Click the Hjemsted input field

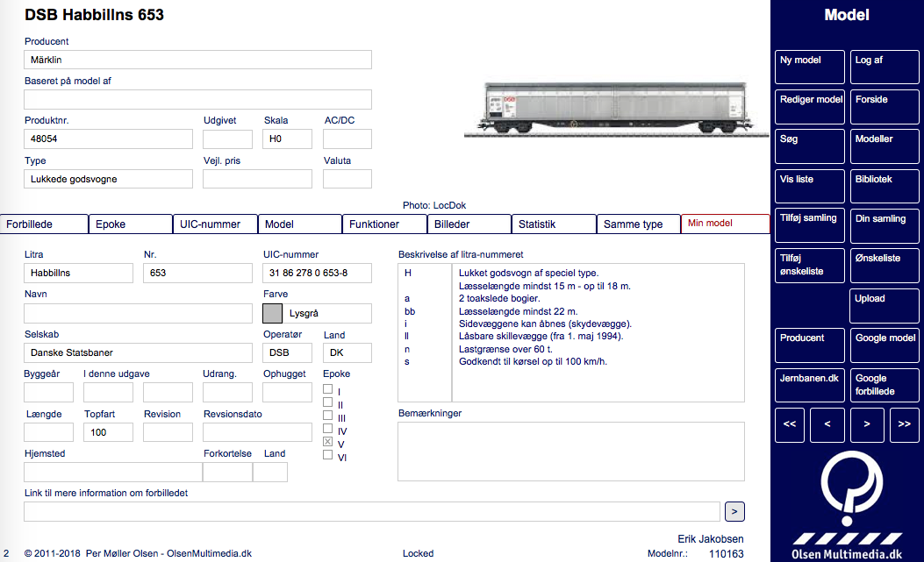click(x=113, y=472)
